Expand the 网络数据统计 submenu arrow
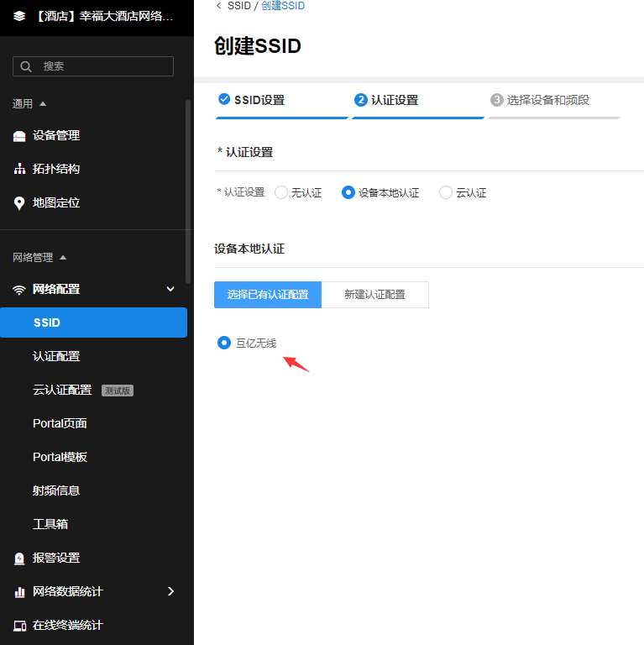 click(x=170, y=591)
